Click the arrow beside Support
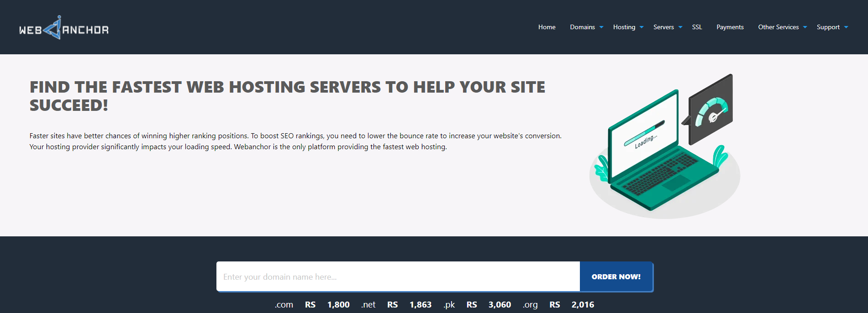 (846, 27)
